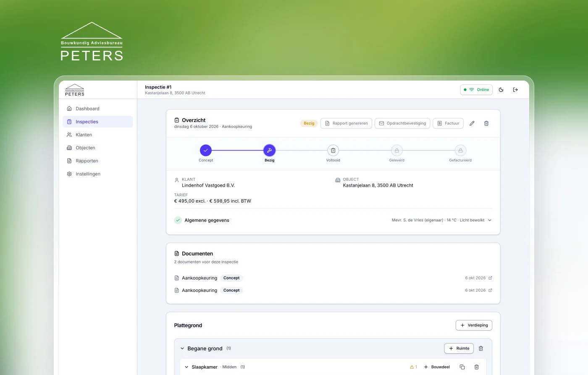
Task: Open the second Aankoopkeuring document
Action: pyautogui.click(x=199, y=290)
